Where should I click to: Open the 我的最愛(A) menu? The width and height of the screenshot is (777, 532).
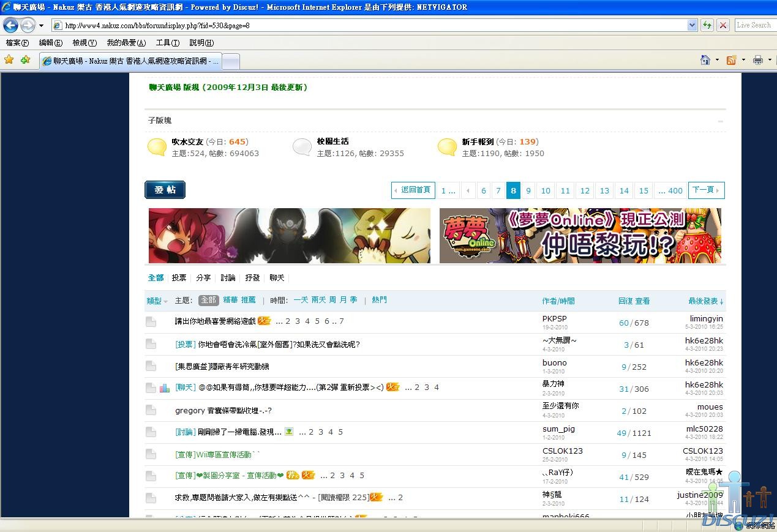coord(126,43)
